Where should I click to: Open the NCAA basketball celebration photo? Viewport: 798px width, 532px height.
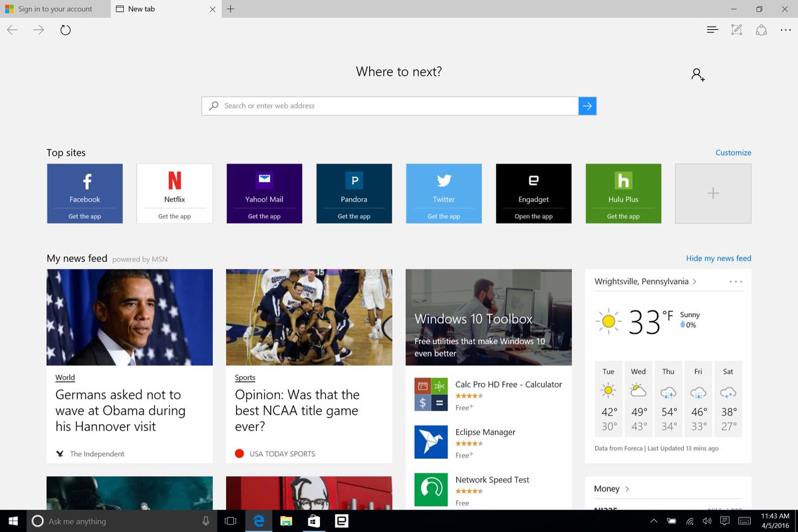pos(309,317)
